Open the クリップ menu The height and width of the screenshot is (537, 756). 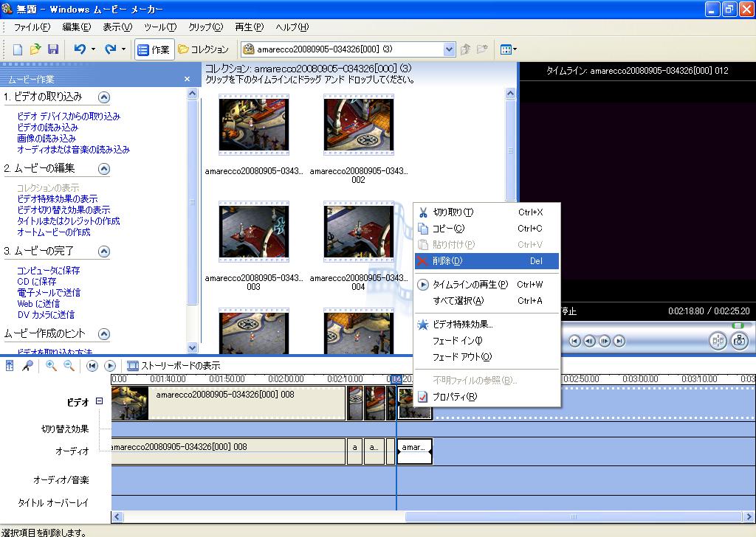(x=205, y=27)
